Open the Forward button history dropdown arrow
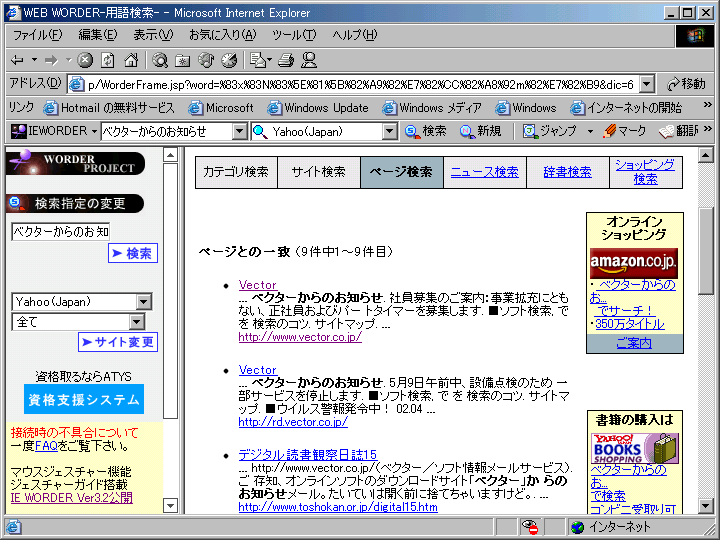The width and height of the screenshot is (720, 540). click(x=68, y=60)
